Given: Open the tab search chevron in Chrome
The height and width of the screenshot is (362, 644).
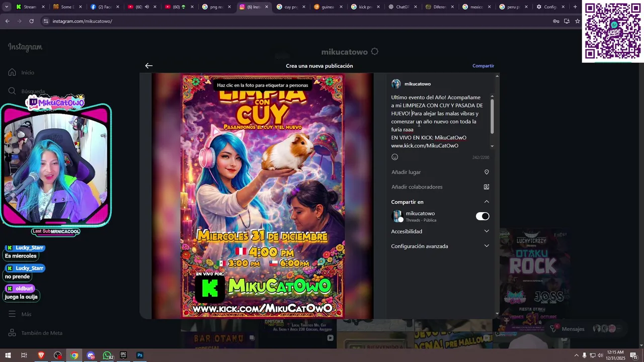Looking at the screenshot, I should tap(7, 7).
